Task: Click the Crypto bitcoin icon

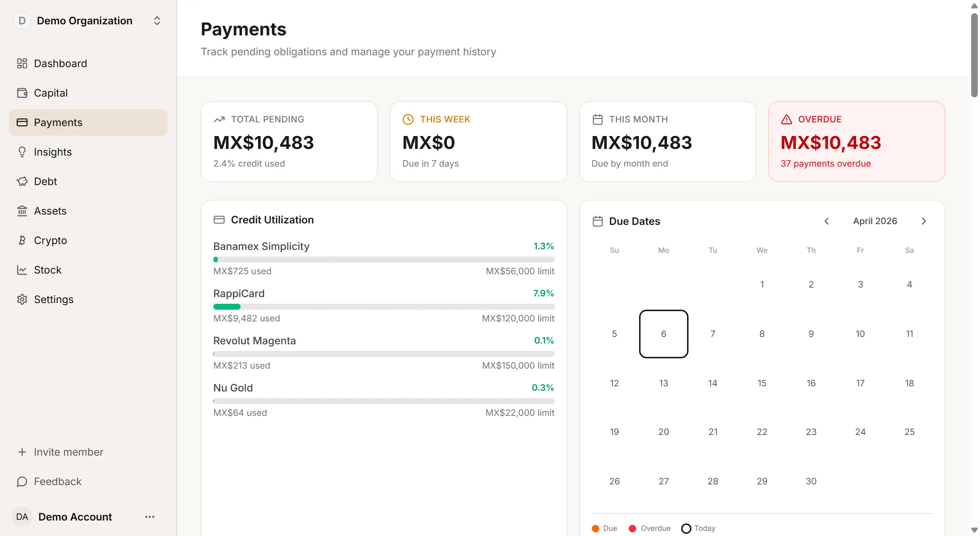Action: 22,240
